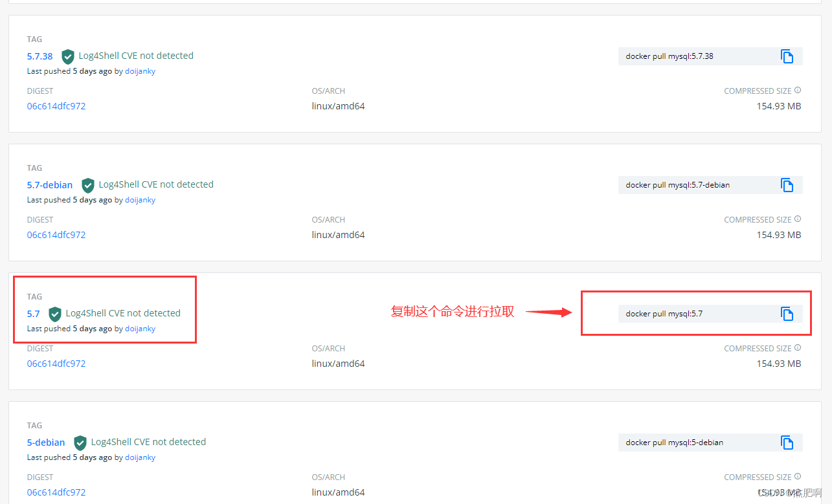Click linux/amd64 in the 5.7.38 card

338,106
